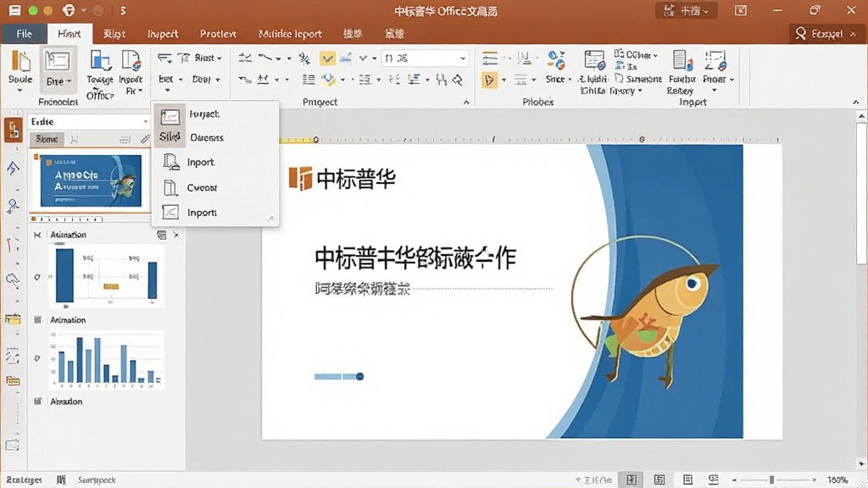The image size is (868, 488).
Task: Click the progress indicator dot on slide
Action: pyautogui.click(x=359, y=376)
